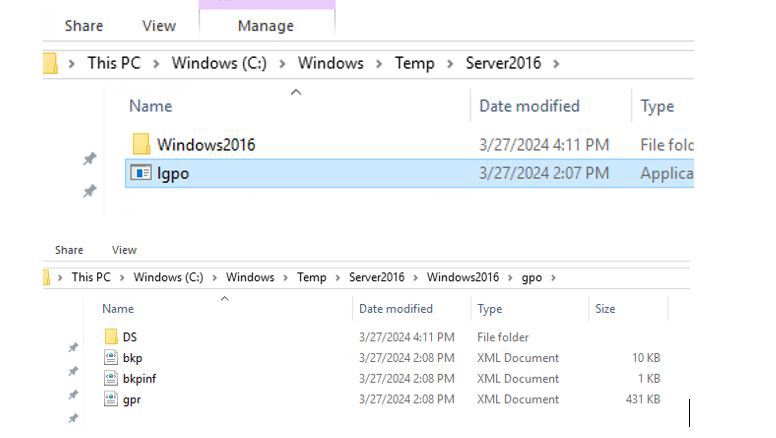
Task: Click the 3/27/2024 2:07 PM date of lgpo
Action: point(544,173)
